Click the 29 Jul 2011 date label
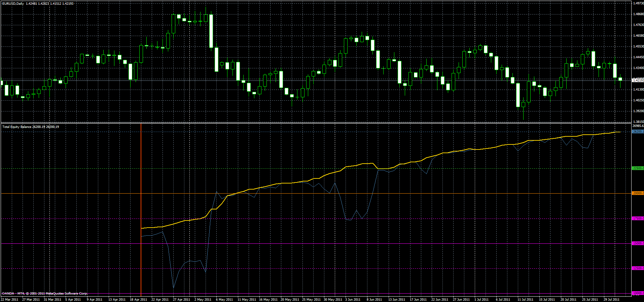This screenshot has height=302, width=644. [x=611, y=300]
